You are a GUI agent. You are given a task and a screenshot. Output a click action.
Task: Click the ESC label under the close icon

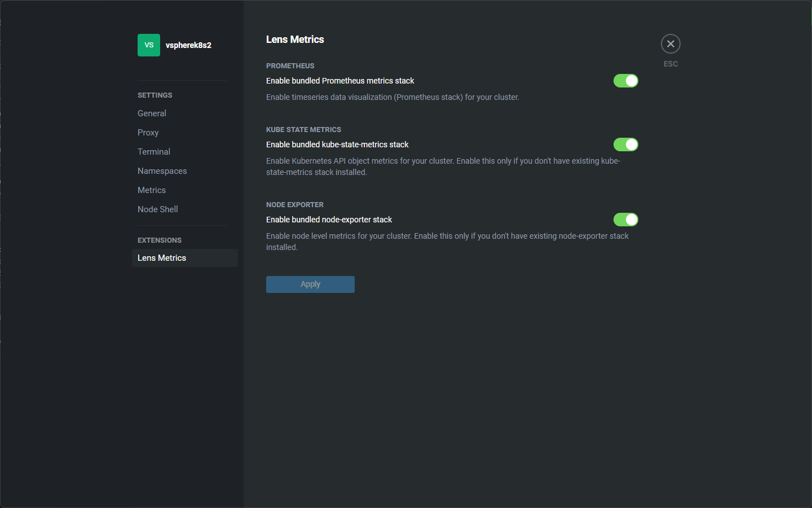click(x=670, y=64)
